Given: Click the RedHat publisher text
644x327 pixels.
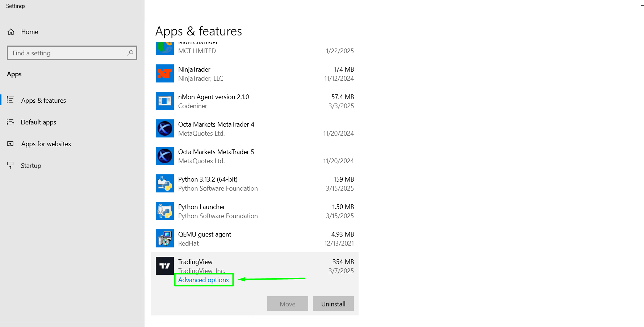Looking at the screenshot, I should click(188, 243).
